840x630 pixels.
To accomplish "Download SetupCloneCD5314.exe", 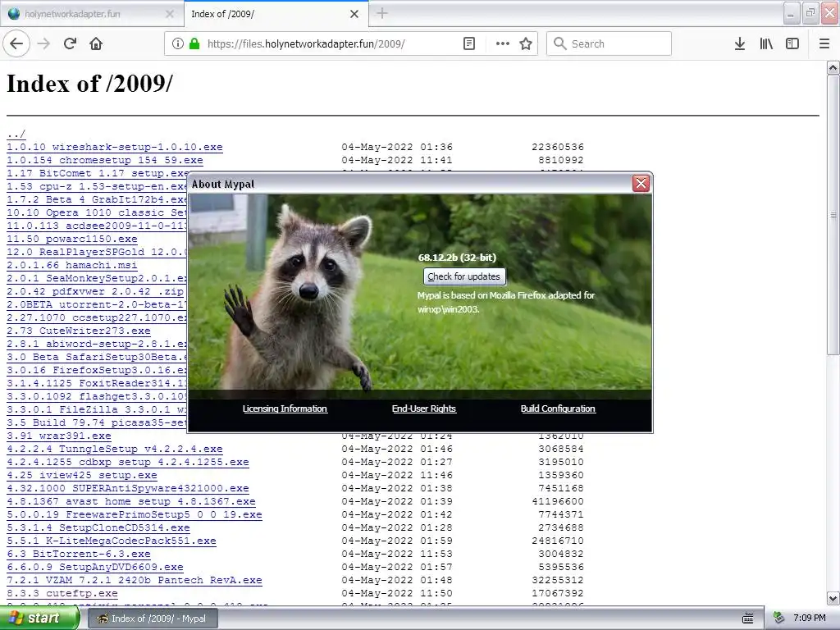I will coord(98,527).
